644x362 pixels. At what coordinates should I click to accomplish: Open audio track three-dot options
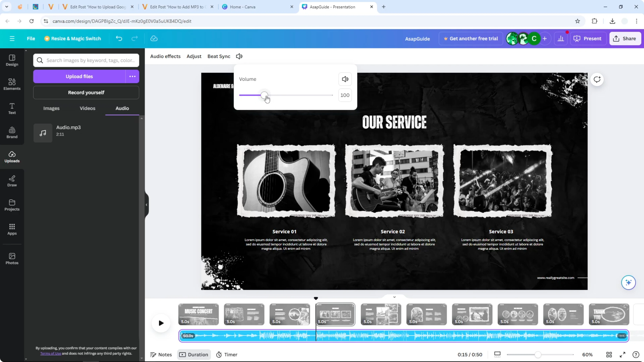pyautogui.click(x=621, y=336)
